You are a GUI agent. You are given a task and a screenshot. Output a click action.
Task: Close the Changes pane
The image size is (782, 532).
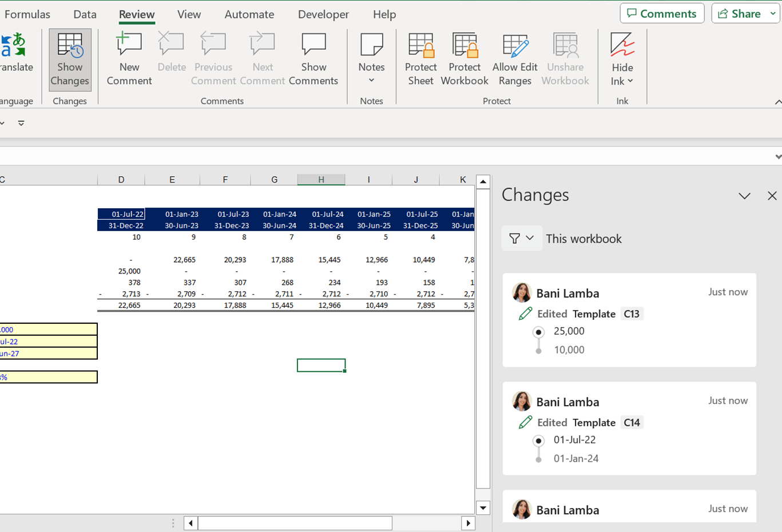pyautogui.click(x=772, y=196)
